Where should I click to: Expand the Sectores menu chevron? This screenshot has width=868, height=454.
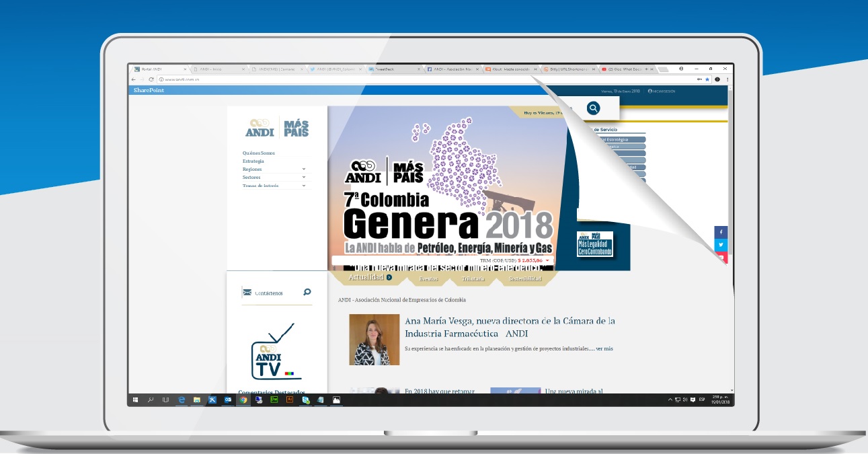click(x=304, y=177)
